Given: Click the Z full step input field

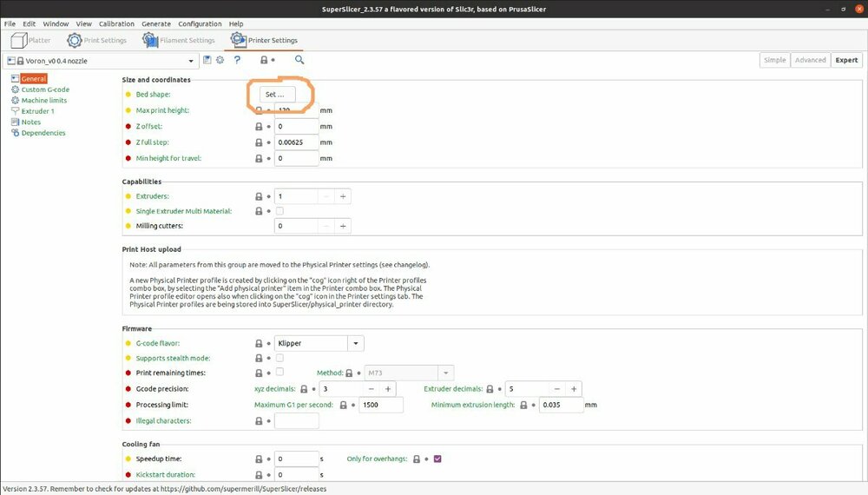Looking at the screenshot, I should (x=297, y=142).
